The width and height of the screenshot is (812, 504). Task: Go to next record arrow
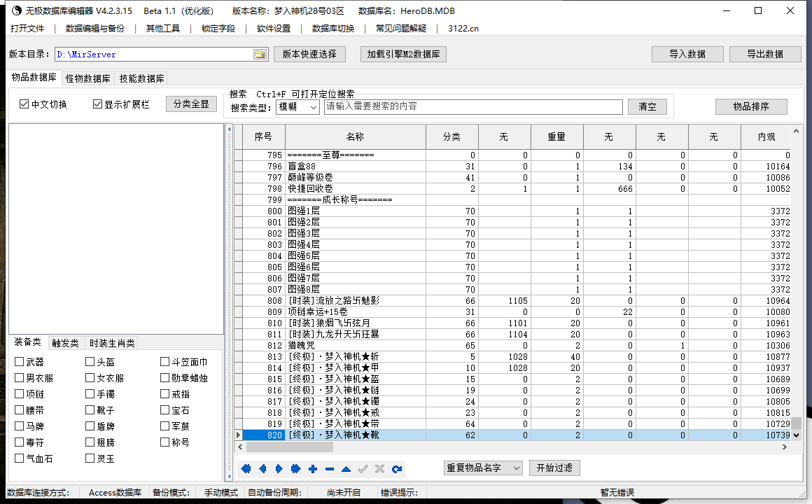279,469
